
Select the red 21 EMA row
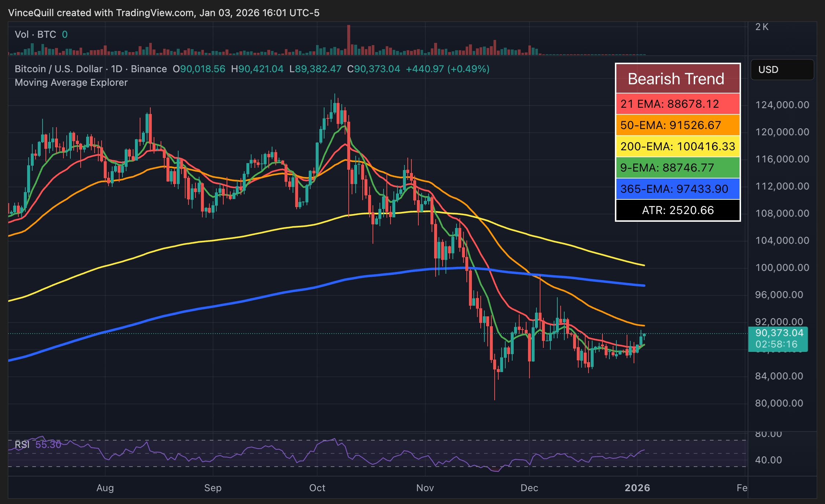(x=677, y=104)
